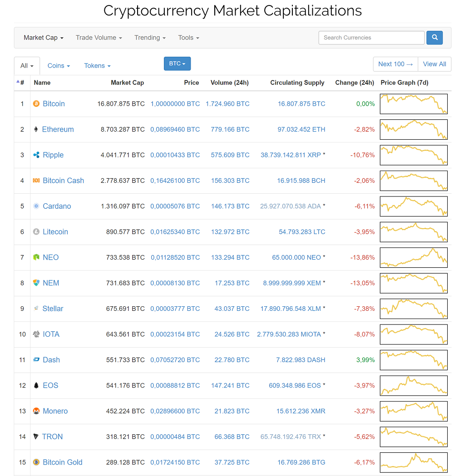
Task: Sort by Volume (24h) header
Action: (230, 83)
